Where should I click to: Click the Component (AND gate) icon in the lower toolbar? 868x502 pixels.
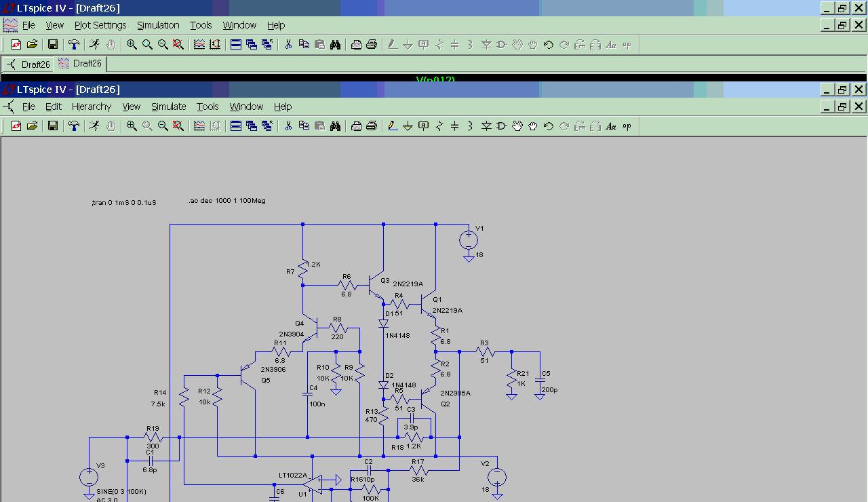point(501,126)
